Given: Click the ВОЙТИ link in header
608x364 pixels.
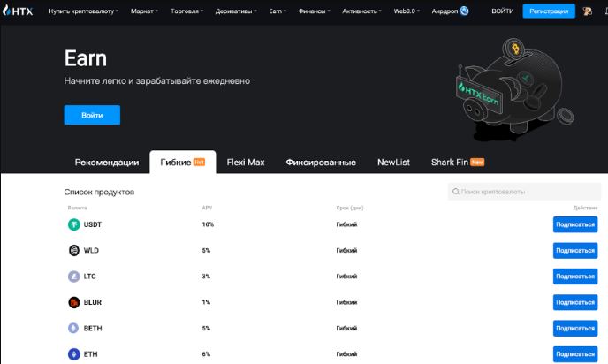Looking at the screenshot, I should coord(503,11).
